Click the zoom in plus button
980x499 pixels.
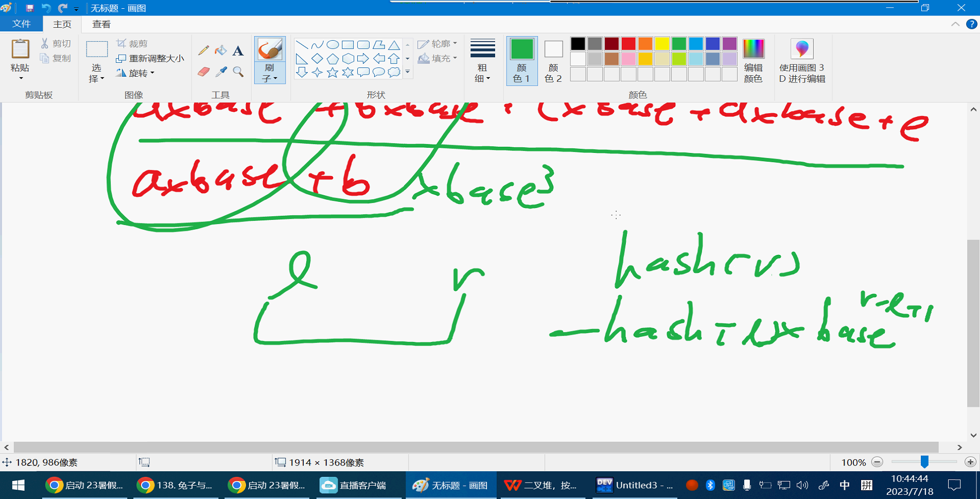[970, 462]
